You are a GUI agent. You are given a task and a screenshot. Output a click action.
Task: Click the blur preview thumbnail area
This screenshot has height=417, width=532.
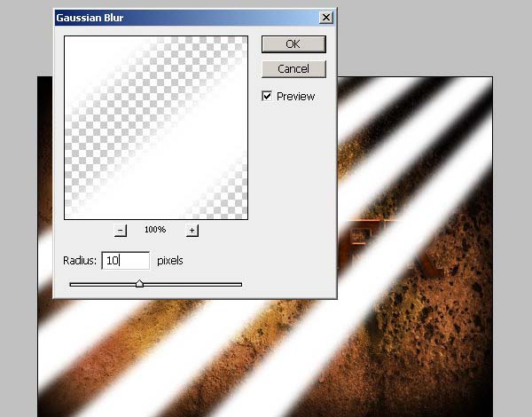tap(156, 128)
